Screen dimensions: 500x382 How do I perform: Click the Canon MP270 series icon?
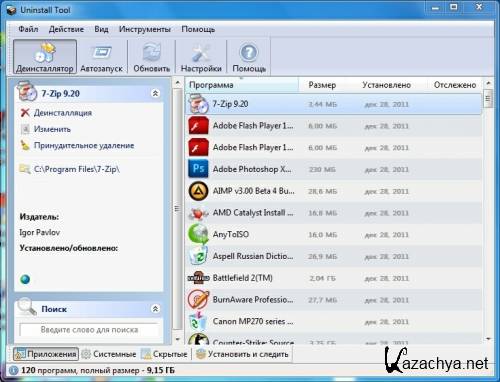(197, 321)
